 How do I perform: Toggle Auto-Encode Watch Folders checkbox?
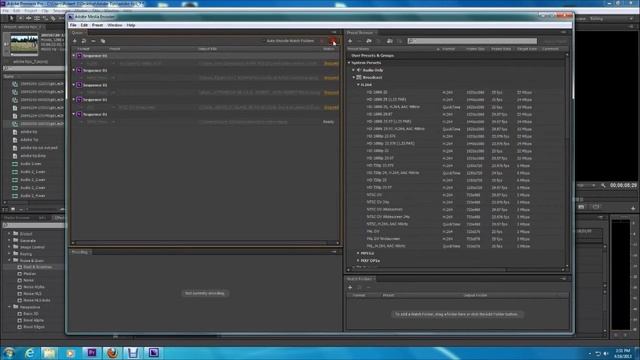(264, 41)
